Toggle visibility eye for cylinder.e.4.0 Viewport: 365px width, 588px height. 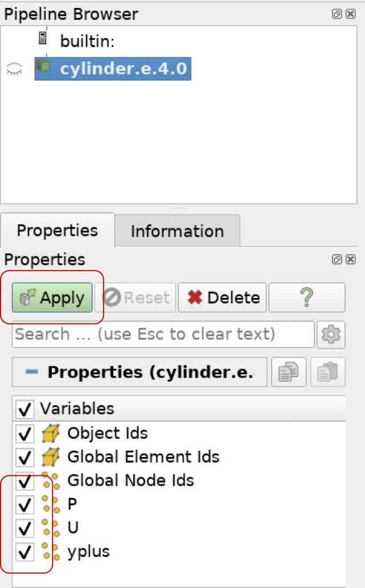pos(14,70)
